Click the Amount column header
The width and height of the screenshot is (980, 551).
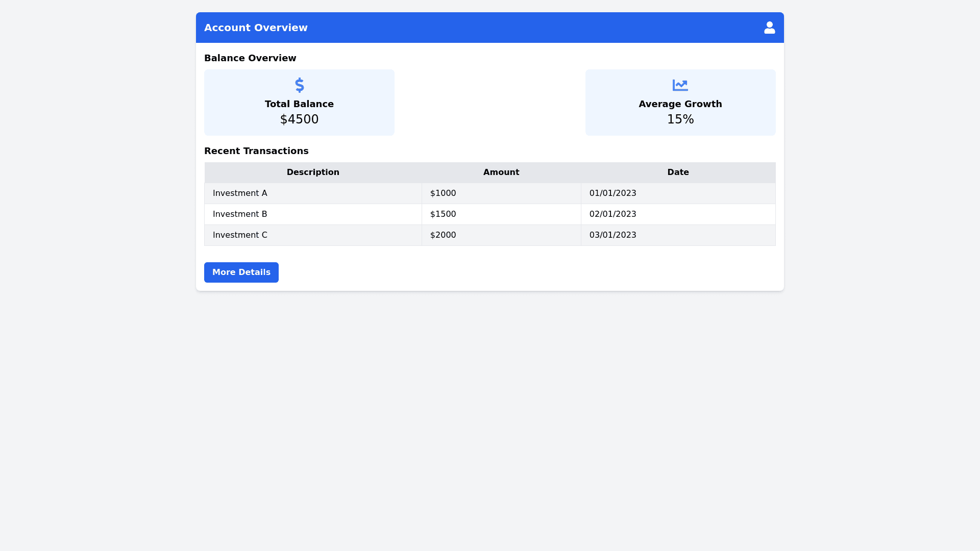[501, 172]
